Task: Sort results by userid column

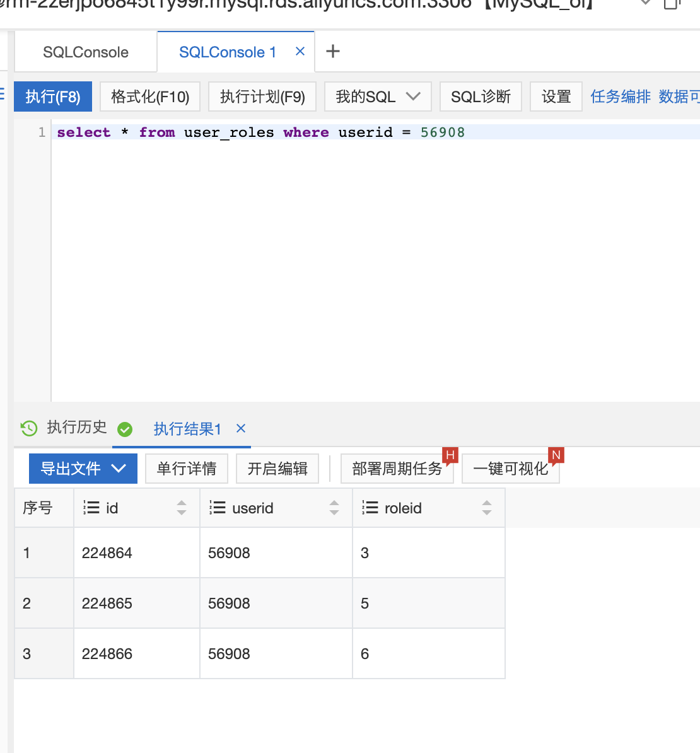Action: [x=334, y=508]
